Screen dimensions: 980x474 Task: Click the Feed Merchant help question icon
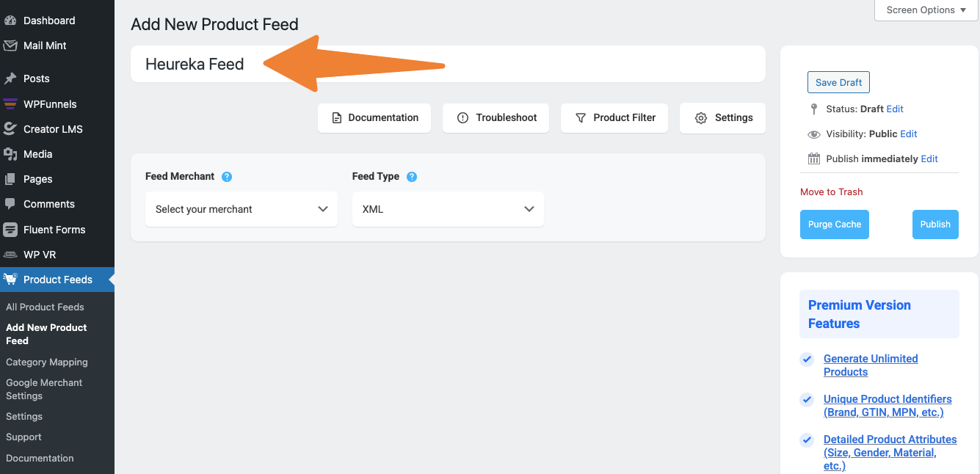click(x=227, y=177)
